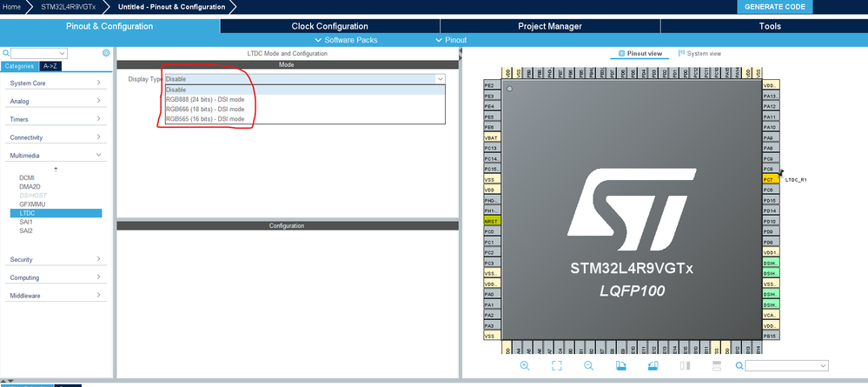Image resolution: width=868 pixels, height=387 pixels.
Task: Rotate the chip clockwise
Action: point(620,365)
